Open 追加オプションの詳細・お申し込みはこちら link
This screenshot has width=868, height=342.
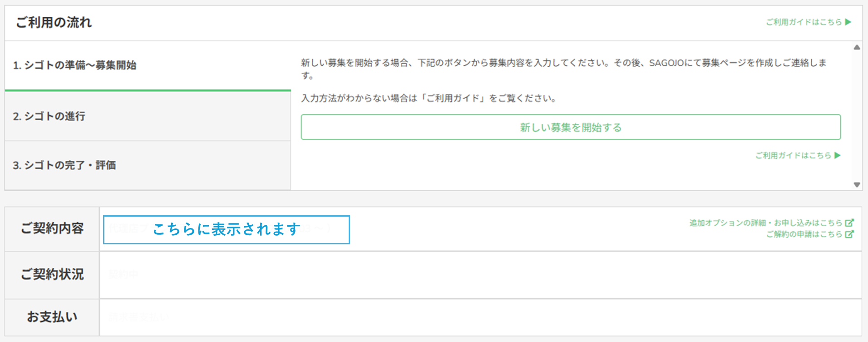766,223
